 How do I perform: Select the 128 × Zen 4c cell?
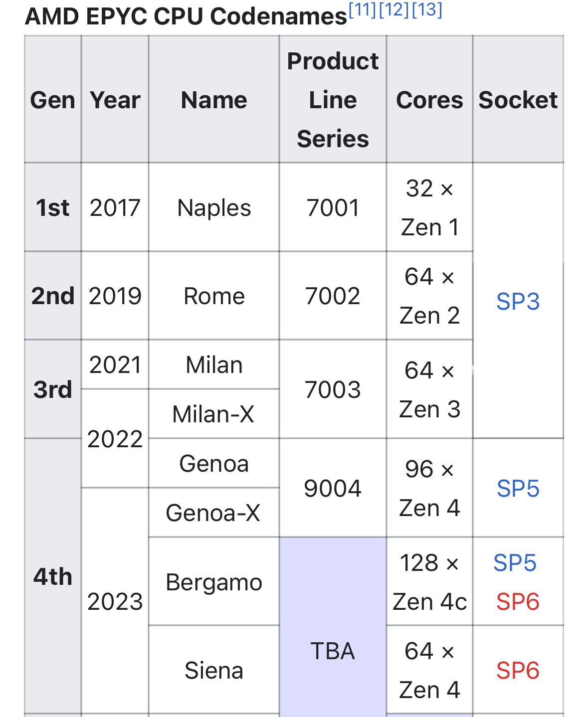point(429,582)
